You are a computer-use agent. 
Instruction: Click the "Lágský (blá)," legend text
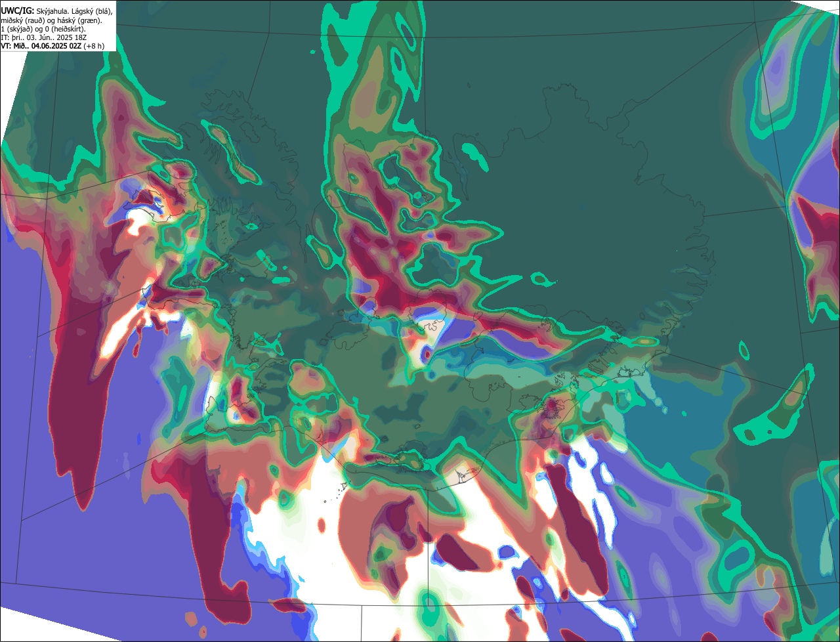92,12
